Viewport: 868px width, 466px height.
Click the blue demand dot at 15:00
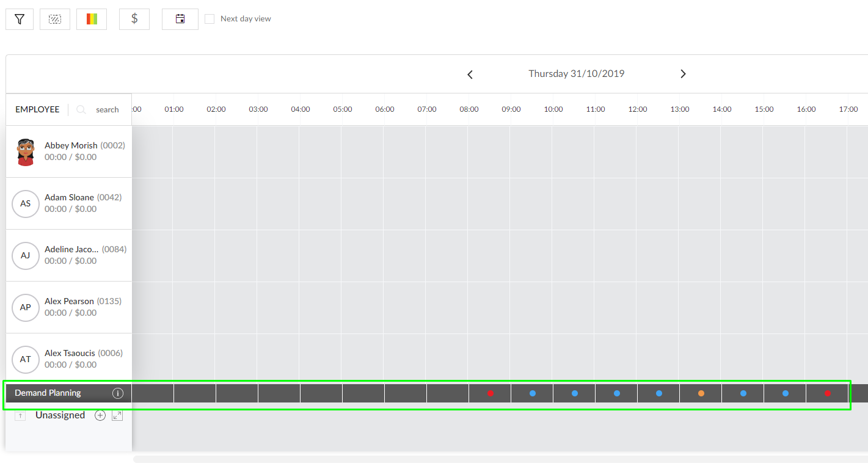[x=786, y=393]
